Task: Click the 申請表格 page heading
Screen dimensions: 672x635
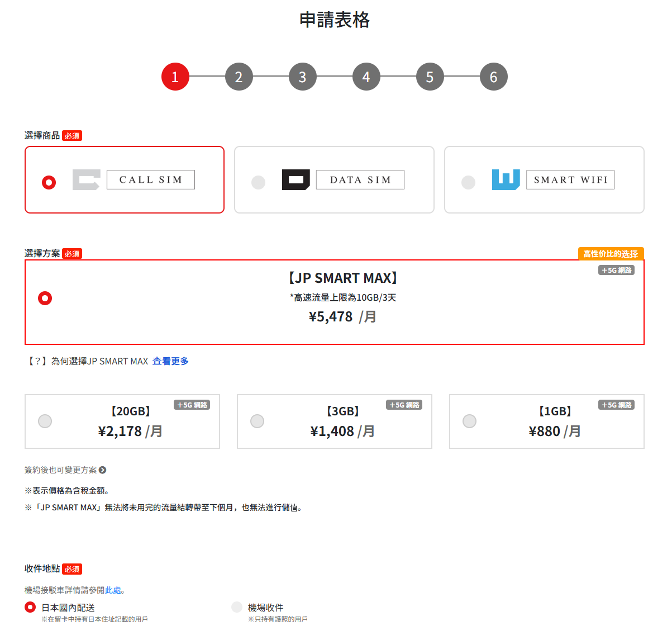Action: tap(335, 20)
